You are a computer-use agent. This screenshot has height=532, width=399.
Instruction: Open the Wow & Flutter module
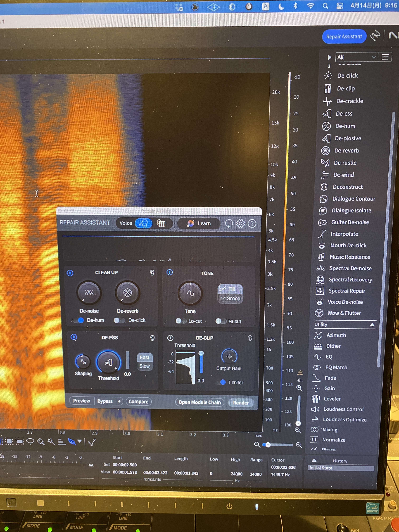(338, 313)
